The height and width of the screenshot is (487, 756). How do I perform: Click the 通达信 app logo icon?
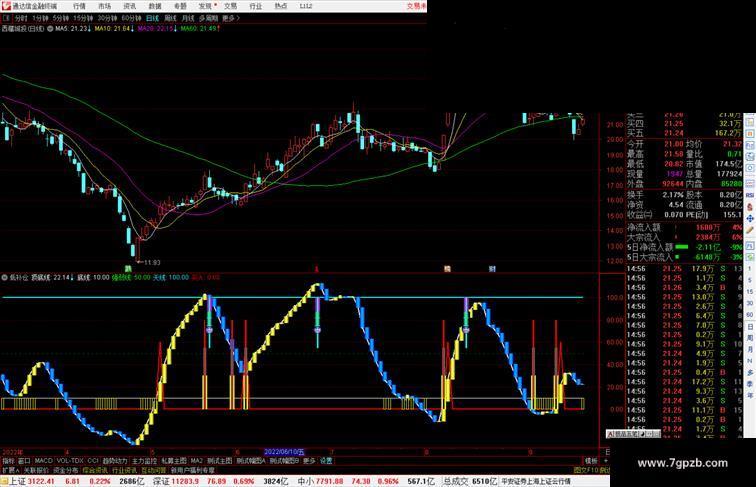[x=6, y=6]
